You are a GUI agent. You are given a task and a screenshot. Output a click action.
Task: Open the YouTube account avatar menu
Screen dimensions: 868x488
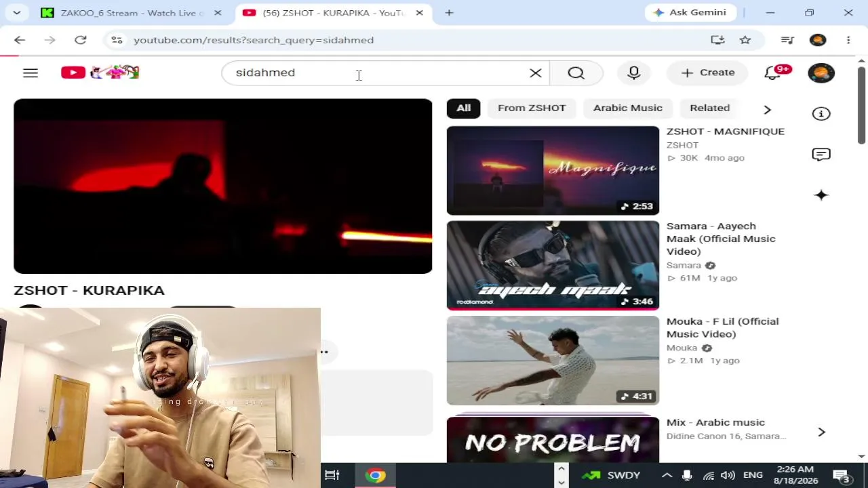pos(821,73)
